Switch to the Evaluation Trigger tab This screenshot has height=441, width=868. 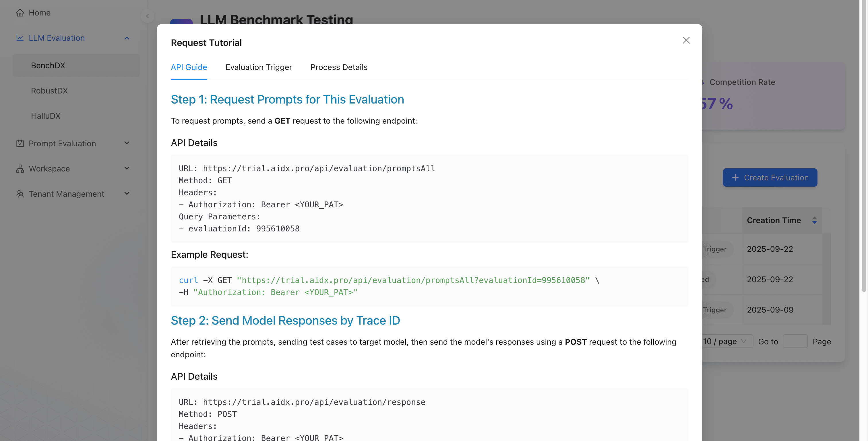pyautogui.click(x=258, y=67)
